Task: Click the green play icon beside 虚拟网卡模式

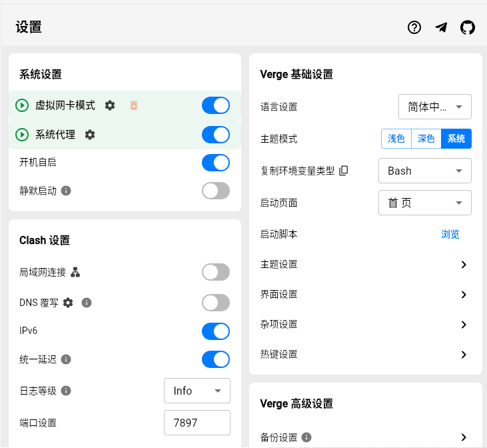Action: tap(22, 105)
